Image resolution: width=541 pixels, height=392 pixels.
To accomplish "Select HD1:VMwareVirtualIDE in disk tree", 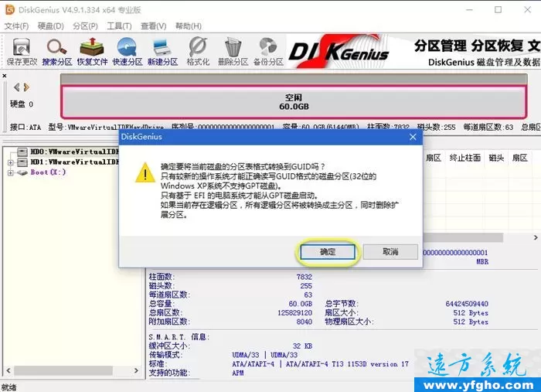I will point(74,162).
